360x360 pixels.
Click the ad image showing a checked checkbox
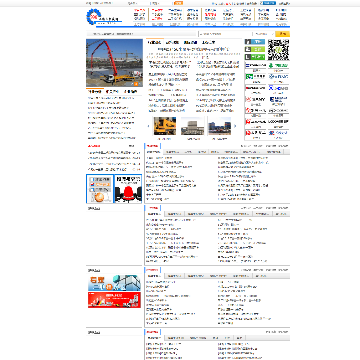(x=100, y=189)
